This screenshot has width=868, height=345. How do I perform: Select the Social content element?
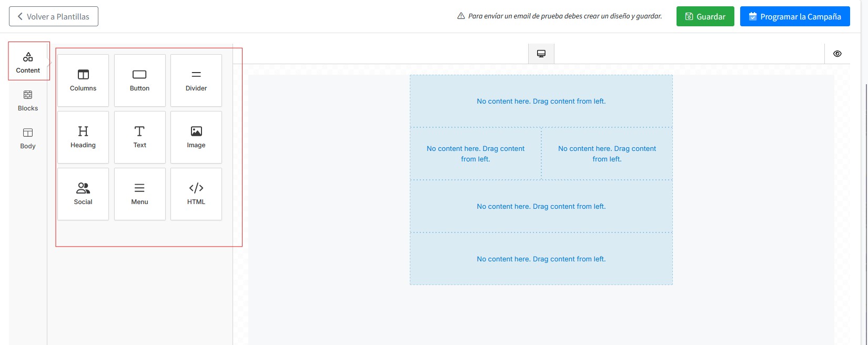point(83,194)
